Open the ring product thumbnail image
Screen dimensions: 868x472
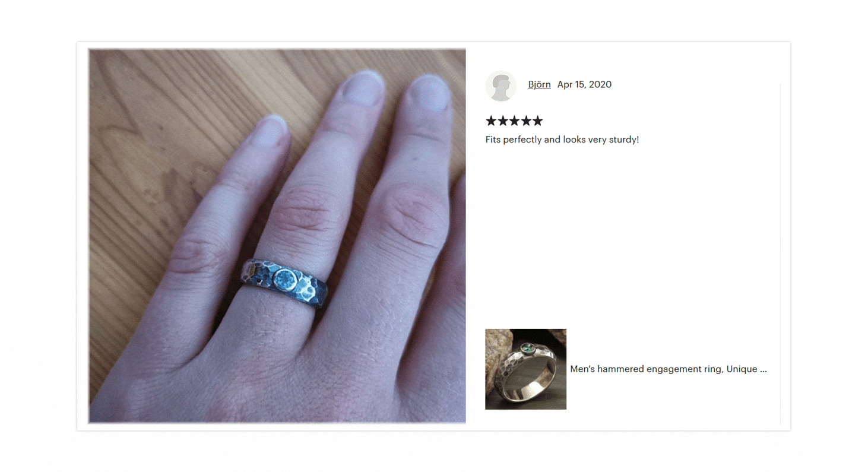pos(525,369)
